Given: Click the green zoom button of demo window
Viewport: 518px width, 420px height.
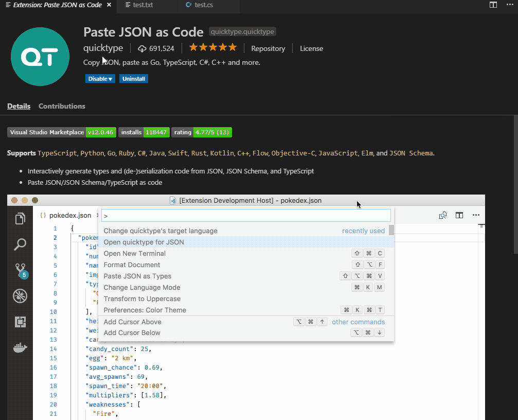Looking at the screenshot, I should [34, 200].
